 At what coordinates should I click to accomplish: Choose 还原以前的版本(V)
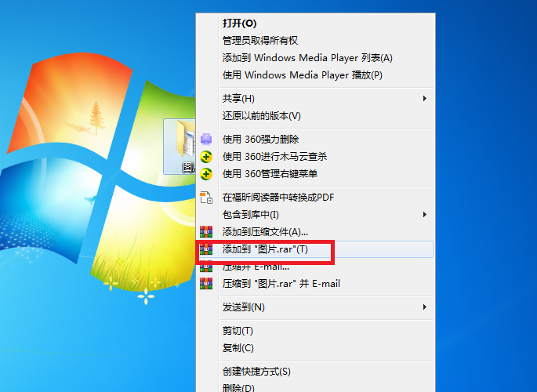coord(315,116)
